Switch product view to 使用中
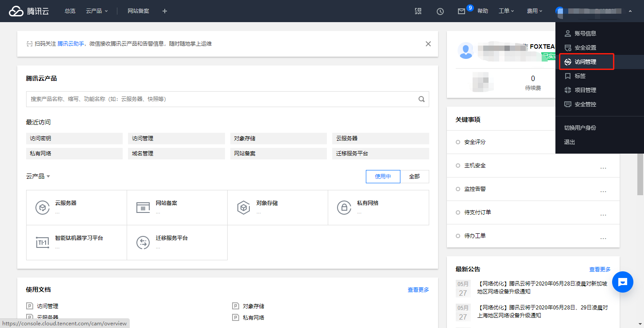 coord(383,176)
